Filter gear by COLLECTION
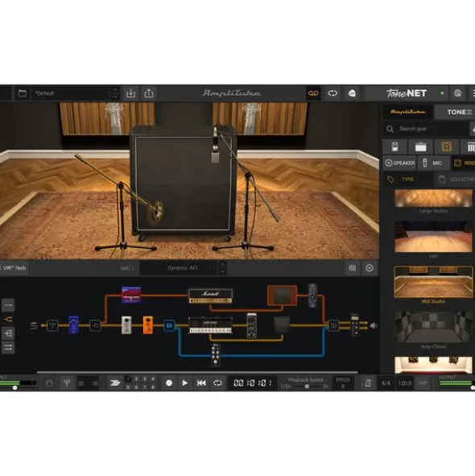475x476 pixels. (x=455, y=180)
